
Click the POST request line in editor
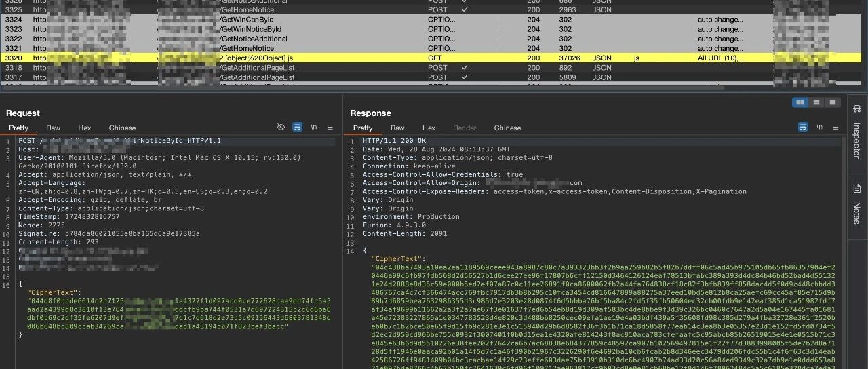[120, 140]
